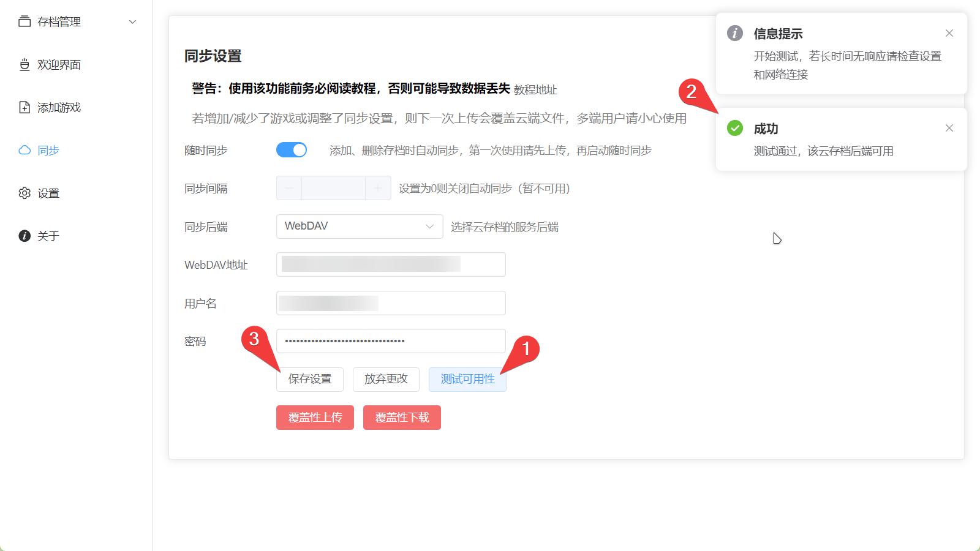Dismiss the 成功 notification
This screenshot has width=980, height=551.
(x=949, y=128)
